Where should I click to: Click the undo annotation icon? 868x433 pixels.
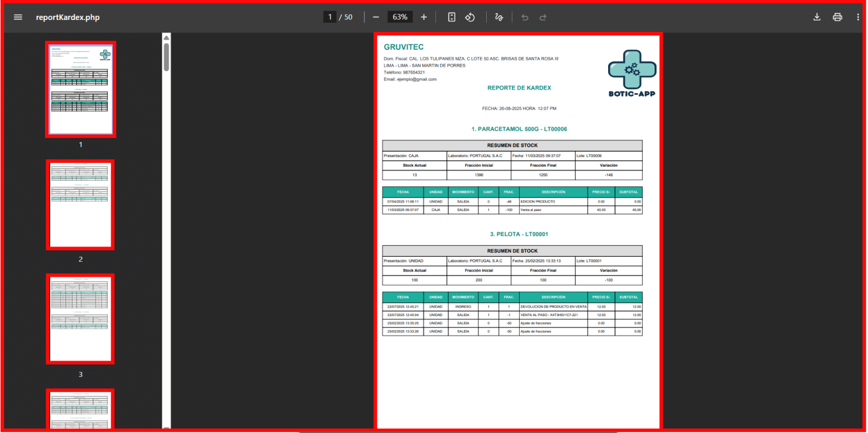coord(524,17)
